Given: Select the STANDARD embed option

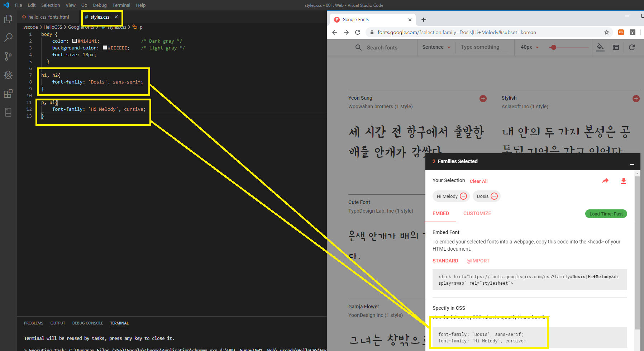Looking at the screenshot, I should click(x=445, y=261).
